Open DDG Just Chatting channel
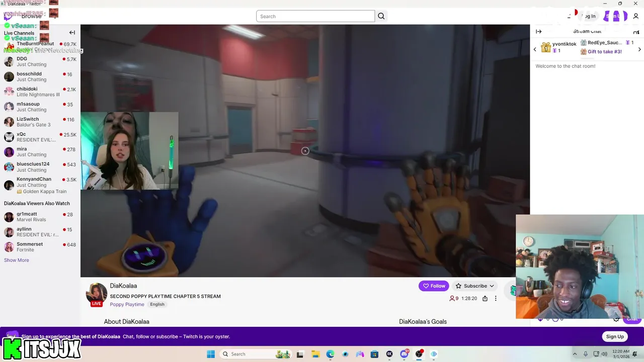The image size is (644, 362). (40, 61)
